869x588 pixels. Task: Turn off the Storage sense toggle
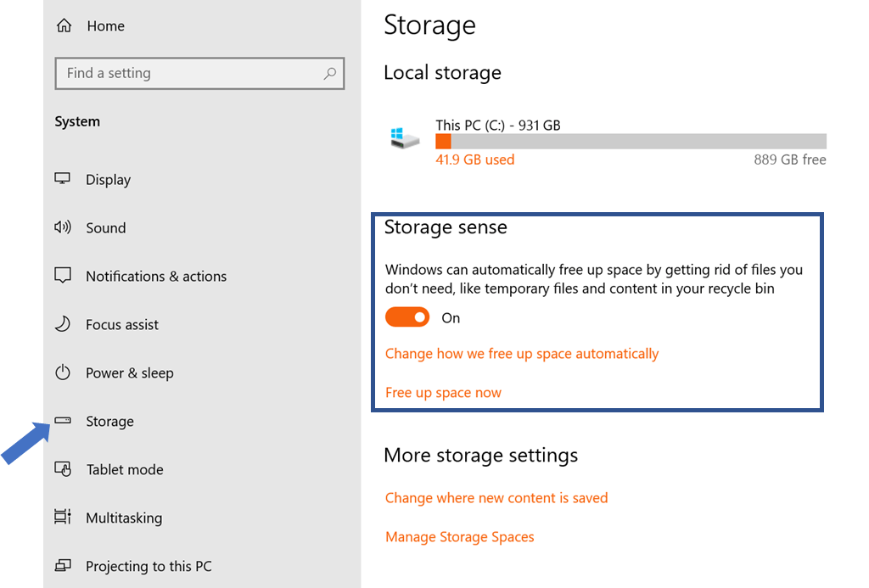(407, 316)
